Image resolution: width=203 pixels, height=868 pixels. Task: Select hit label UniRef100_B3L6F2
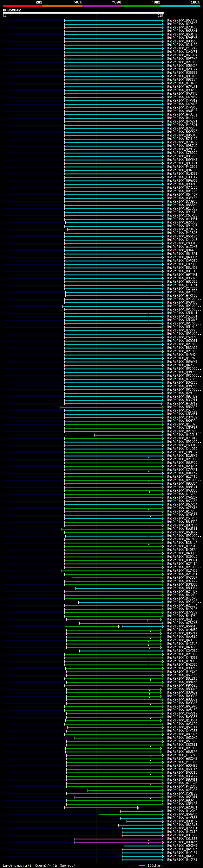click(182, 835)
